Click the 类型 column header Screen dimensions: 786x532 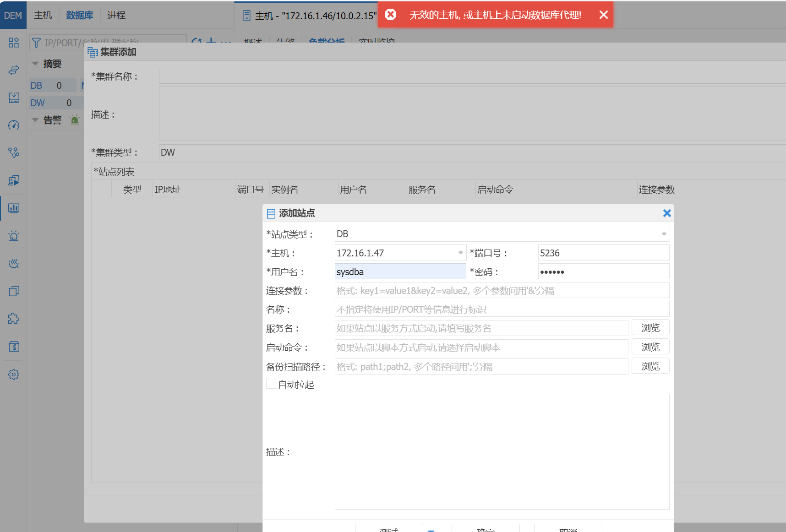[132, 189]
